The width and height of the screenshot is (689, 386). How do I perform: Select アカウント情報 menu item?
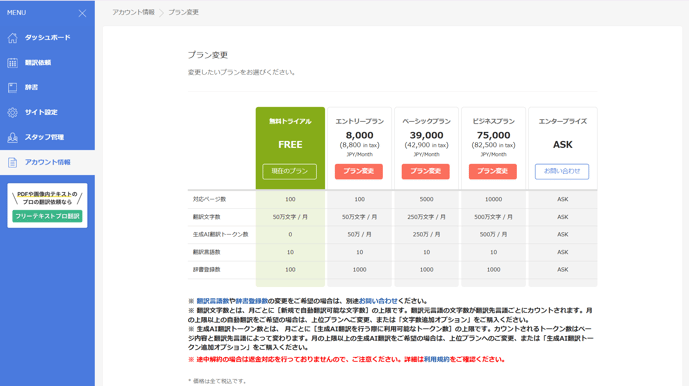[47, 162]
